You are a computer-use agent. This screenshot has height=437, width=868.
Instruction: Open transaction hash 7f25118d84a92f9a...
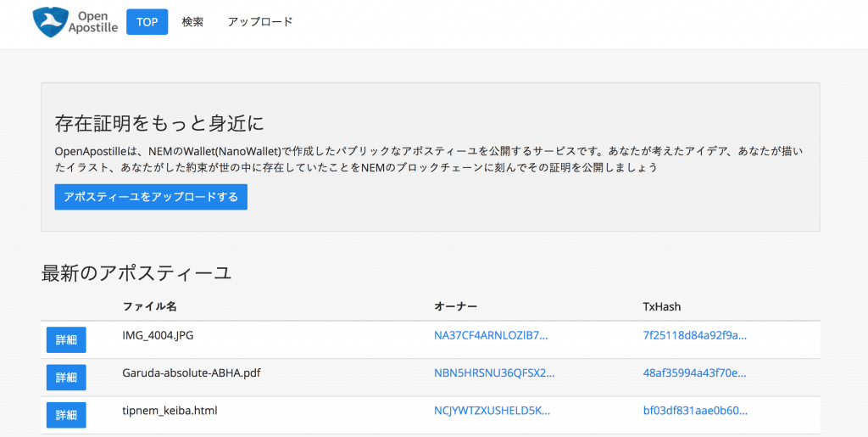pyautogui.click(x=695, y=335)
